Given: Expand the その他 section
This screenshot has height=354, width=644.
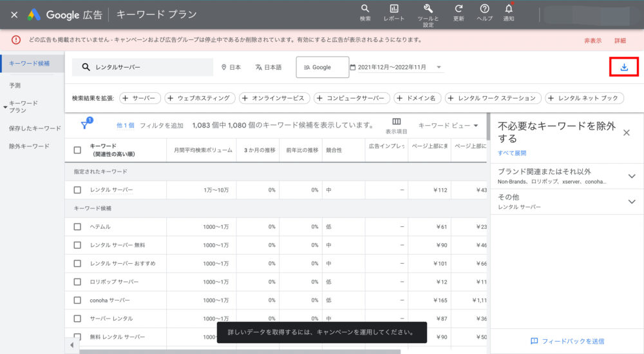Looking at the screenshot, I should (x=632, y=201).
